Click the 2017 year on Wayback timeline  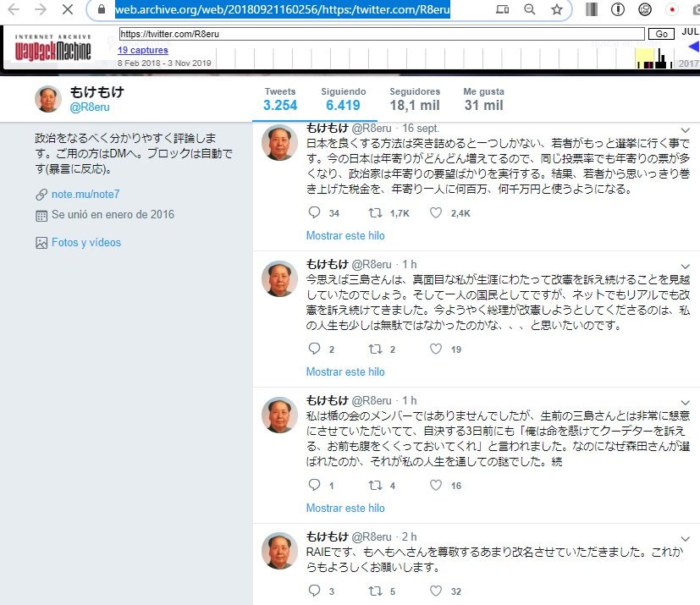coord(688,63)
